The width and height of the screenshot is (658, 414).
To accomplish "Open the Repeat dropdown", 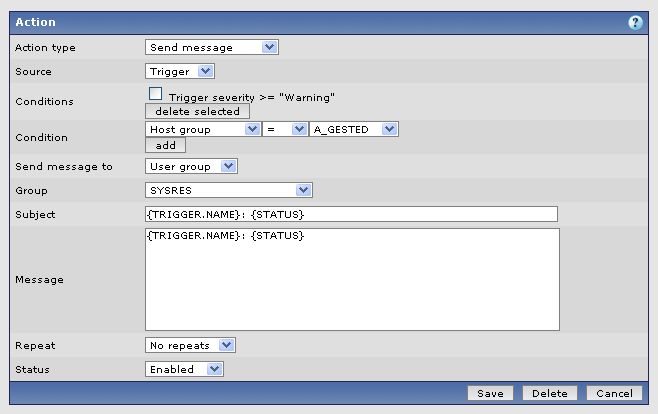I will (190, 345).
